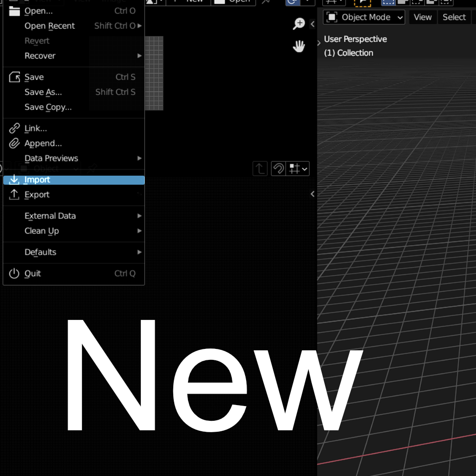Click the download-arrow icon beside Import

click(14, 180)
